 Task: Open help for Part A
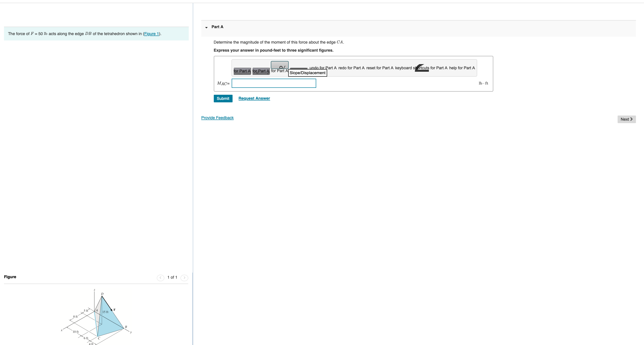(x=462, y=68)
